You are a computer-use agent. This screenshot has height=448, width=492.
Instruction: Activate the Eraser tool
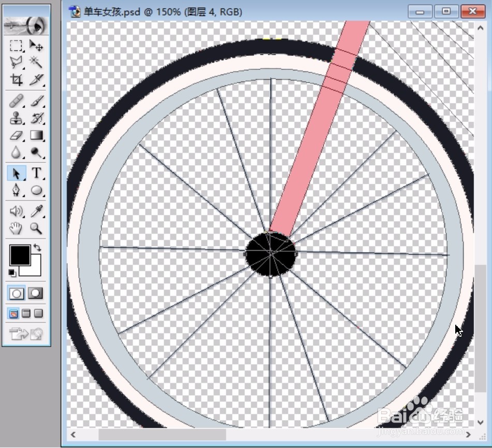[x=16, y=135]
